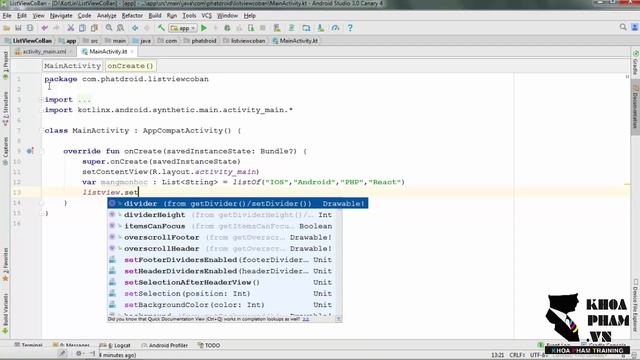
Task: Open the Terminal tool window
Action: coord(28,345)
